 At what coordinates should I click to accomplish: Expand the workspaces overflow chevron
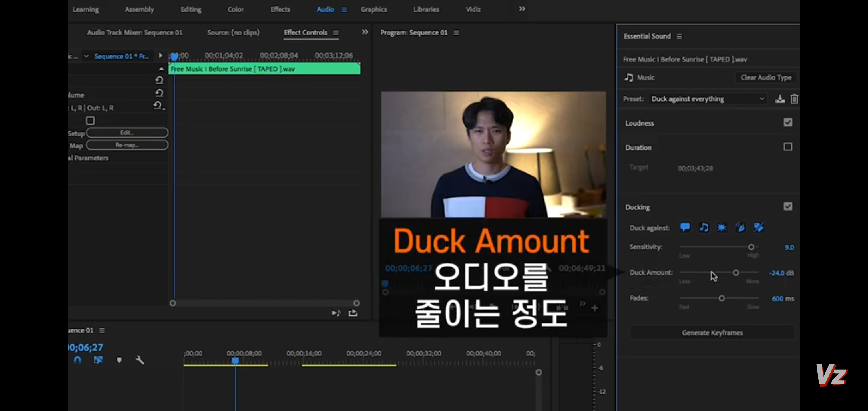tap(522, 9)
